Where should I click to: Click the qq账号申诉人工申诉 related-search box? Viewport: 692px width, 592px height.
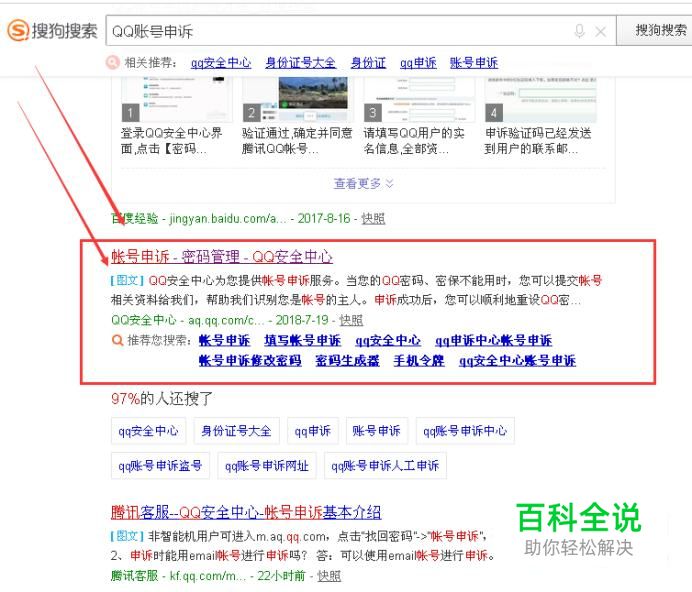click(385, 465)
